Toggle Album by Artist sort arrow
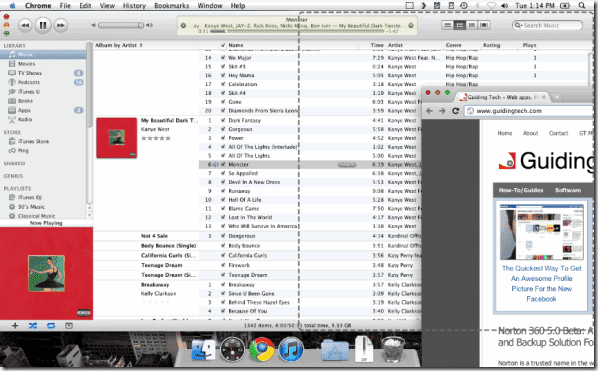Screen dimensions: 598x371 [141, 45]
